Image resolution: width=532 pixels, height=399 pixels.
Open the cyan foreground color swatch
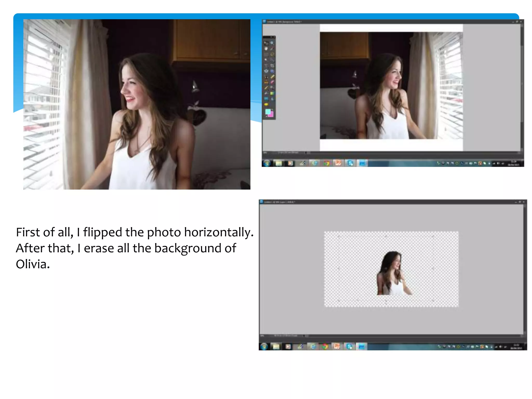pos(267,112)
